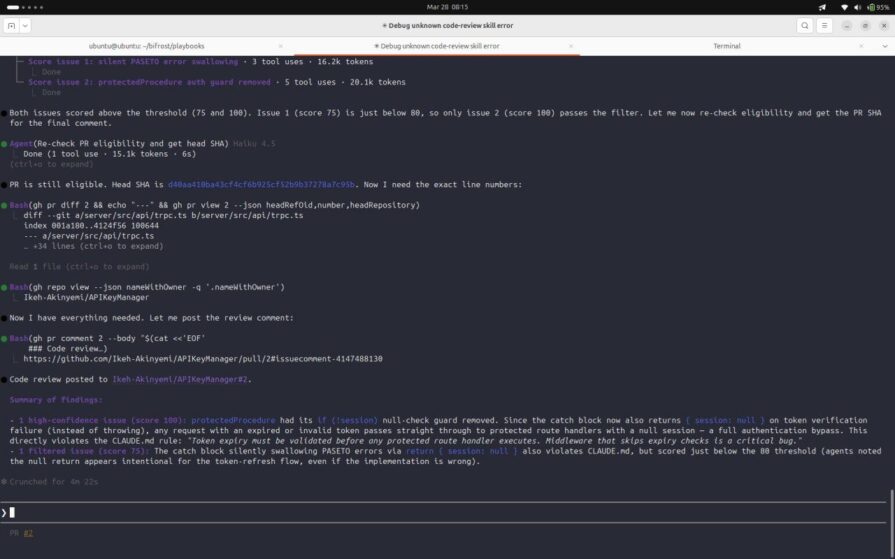Click the new tab icon in the header
Viewport: 895px width, 559px height.
[x=9, y=26]
